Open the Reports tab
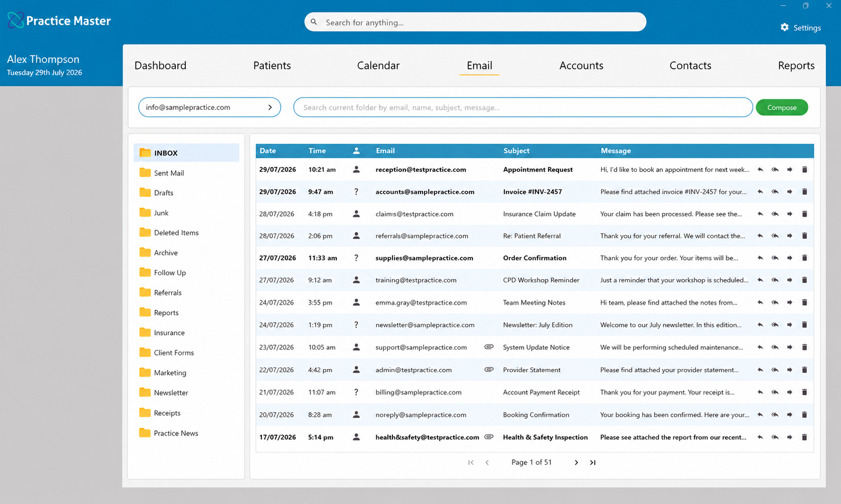The image size is (841, 504). (796, 65)
